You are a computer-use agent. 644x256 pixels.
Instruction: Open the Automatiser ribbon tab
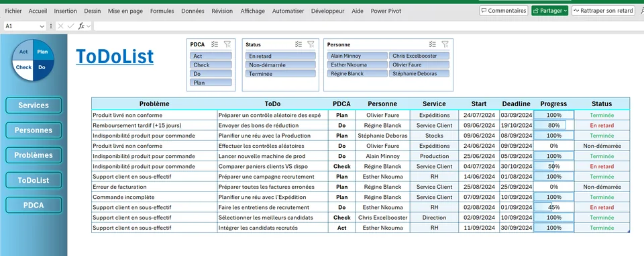[x=288, y=11]
